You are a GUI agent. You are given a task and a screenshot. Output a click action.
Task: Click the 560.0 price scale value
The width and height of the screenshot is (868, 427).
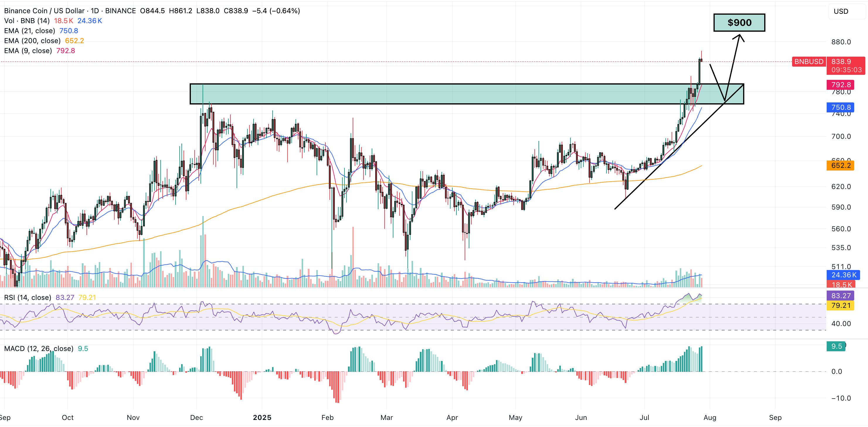tap(841, 229)
